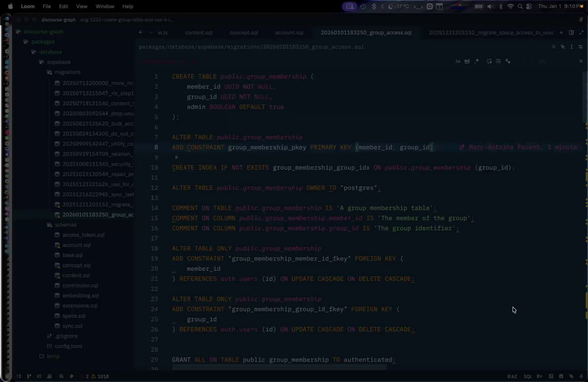Open config.toml in file tree
Viewport: 588px width, 382px height.
[x=68, y=346]
